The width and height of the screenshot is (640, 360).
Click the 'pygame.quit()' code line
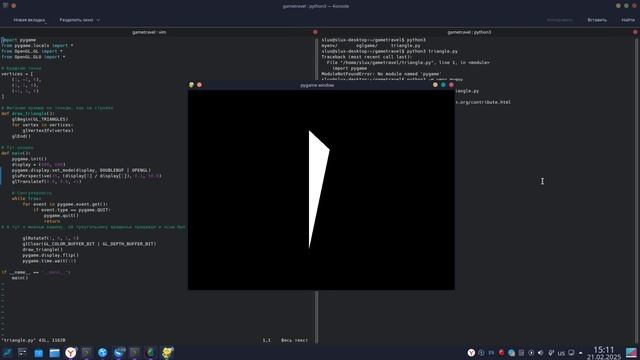(61, 216)
